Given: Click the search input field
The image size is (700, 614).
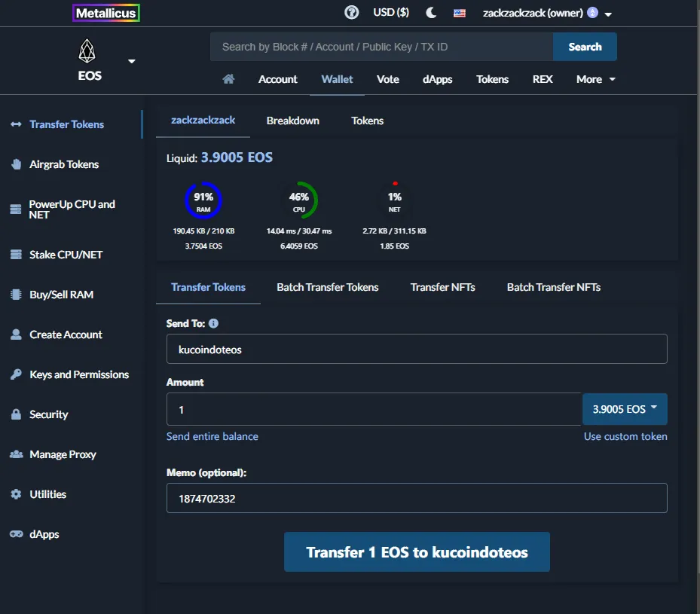Looking at the screenshot, I should coord(382,47).
